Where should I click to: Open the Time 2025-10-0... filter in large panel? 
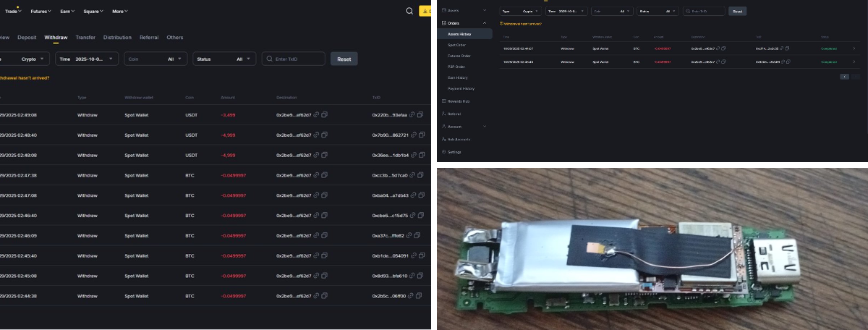click(87, 59)
